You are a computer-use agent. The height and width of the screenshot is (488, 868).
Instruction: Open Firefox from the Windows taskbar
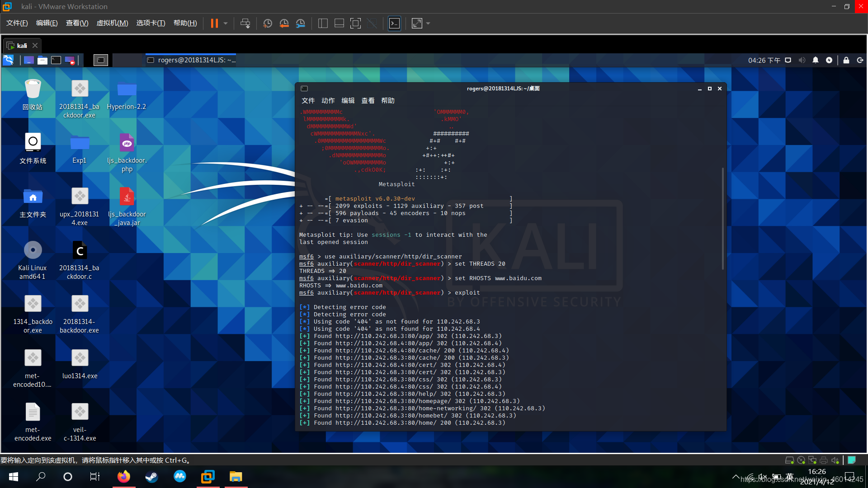tap(123, 477)
